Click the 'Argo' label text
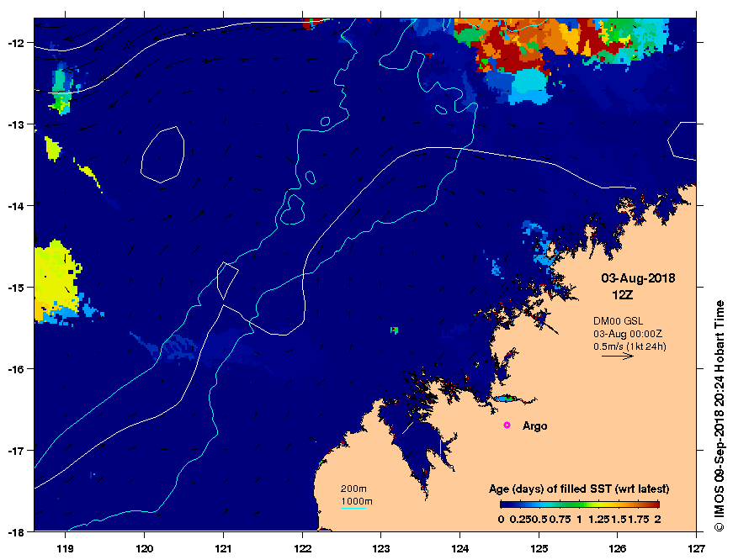This screenshot has width=733, height=560. click(534, 426)
